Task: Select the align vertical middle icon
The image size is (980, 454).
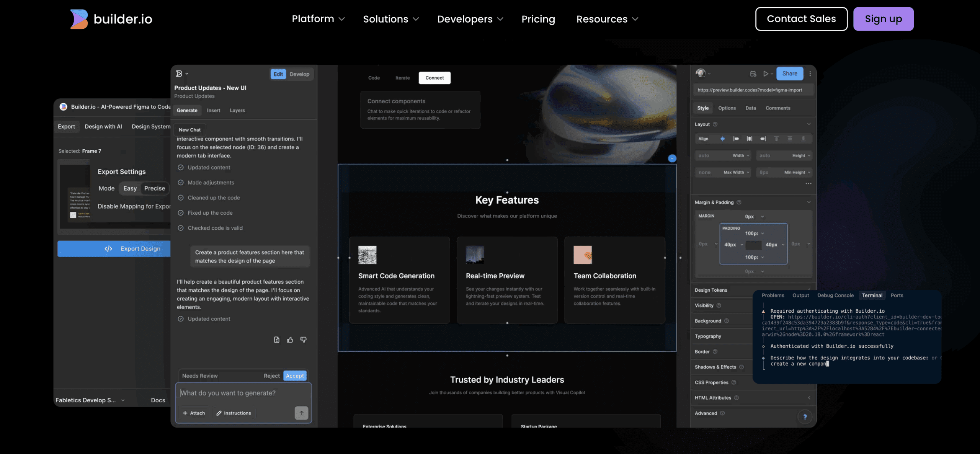Action: tap(790, 139)
